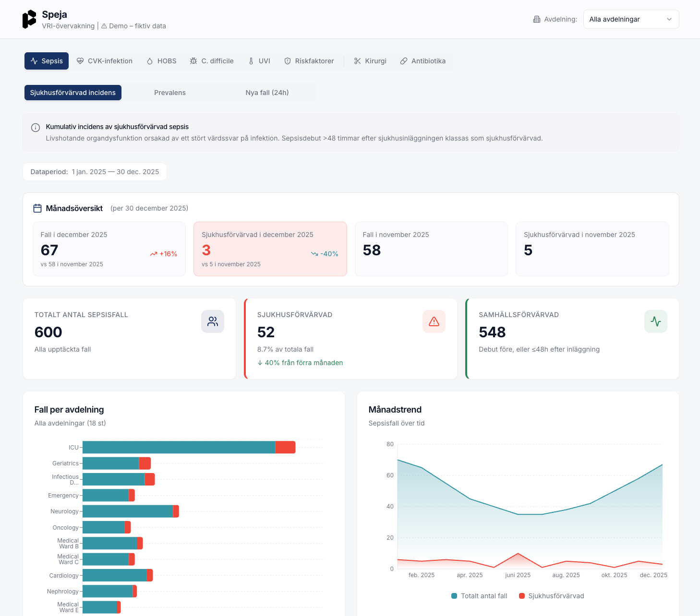Click the Speja logo icon
Viewport: 700px width, 616px height.
click(x=29, y=19)
